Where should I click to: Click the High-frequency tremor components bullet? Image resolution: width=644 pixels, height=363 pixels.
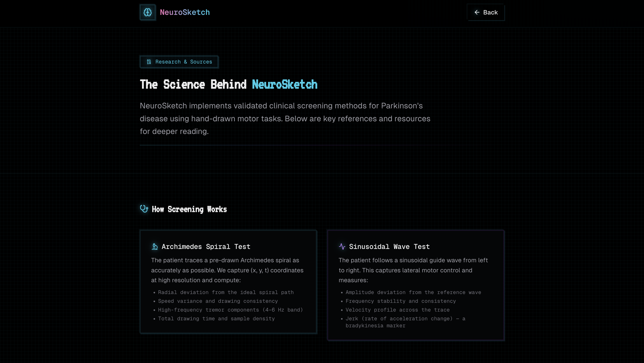coord(230,310)
